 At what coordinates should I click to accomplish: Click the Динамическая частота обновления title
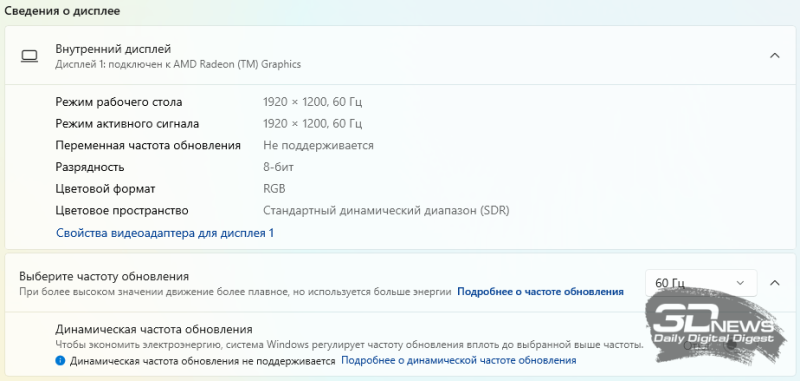154,329
